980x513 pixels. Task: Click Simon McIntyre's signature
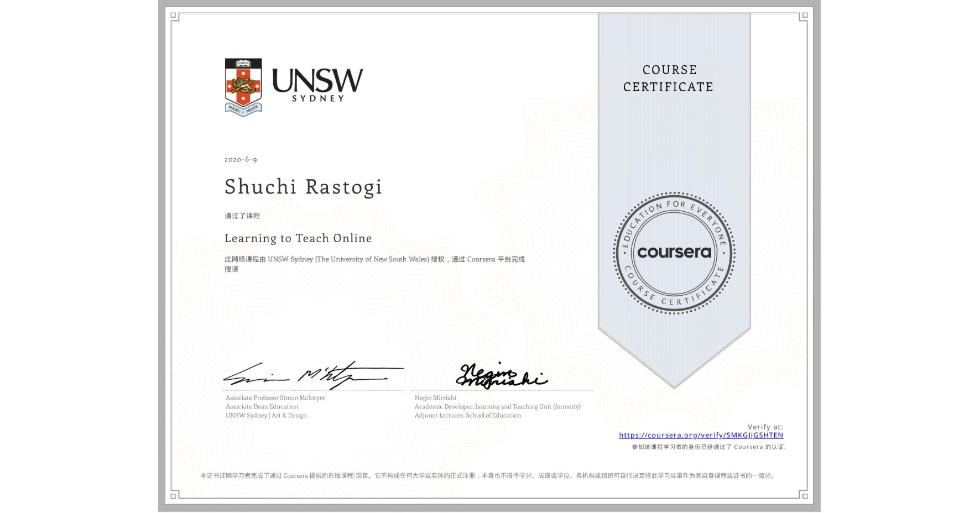click(314, 375)
